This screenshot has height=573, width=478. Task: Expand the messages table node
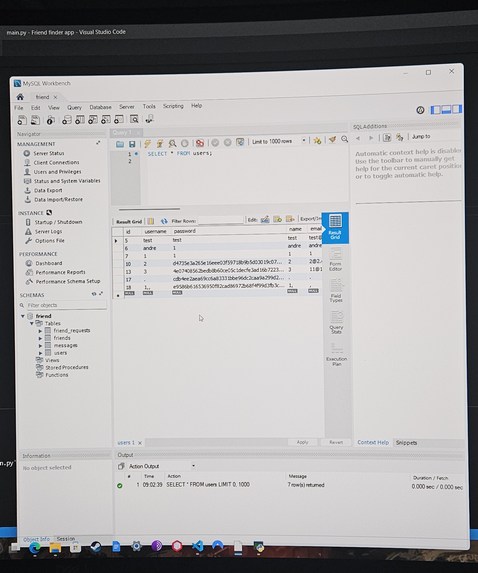click(40, 346)
